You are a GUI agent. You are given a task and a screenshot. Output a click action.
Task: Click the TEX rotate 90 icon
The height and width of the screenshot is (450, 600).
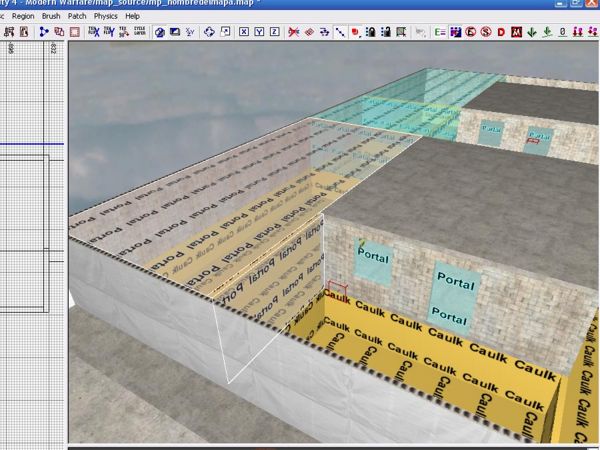124,32
